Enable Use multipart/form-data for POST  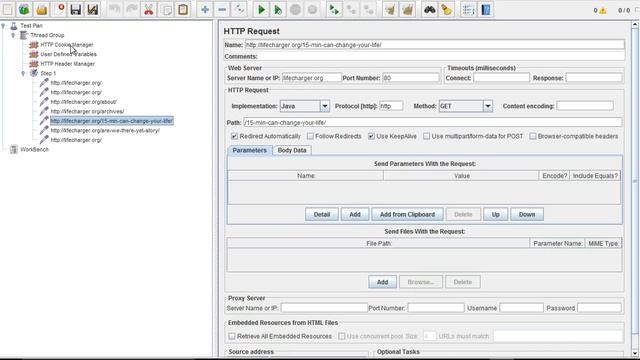point(427,136)
